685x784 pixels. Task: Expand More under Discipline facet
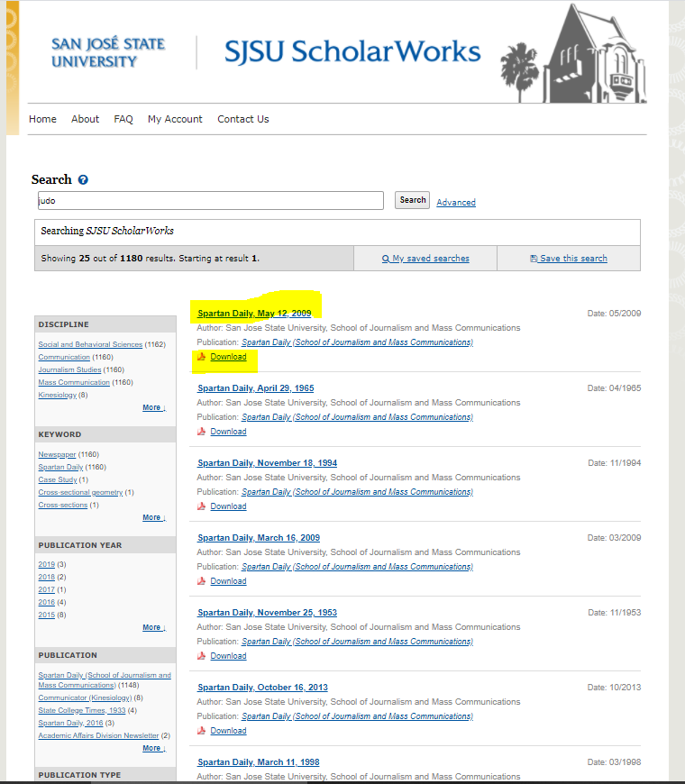point(153,407)
